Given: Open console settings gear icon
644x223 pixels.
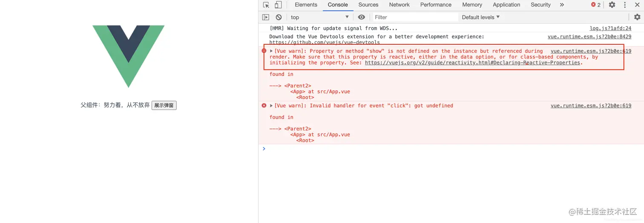Looking at the screenshot, I should [637, 17].
